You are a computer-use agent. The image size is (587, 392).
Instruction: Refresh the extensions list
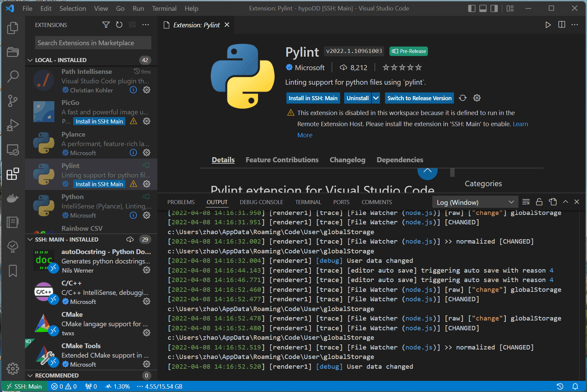(x=119, y=25)
